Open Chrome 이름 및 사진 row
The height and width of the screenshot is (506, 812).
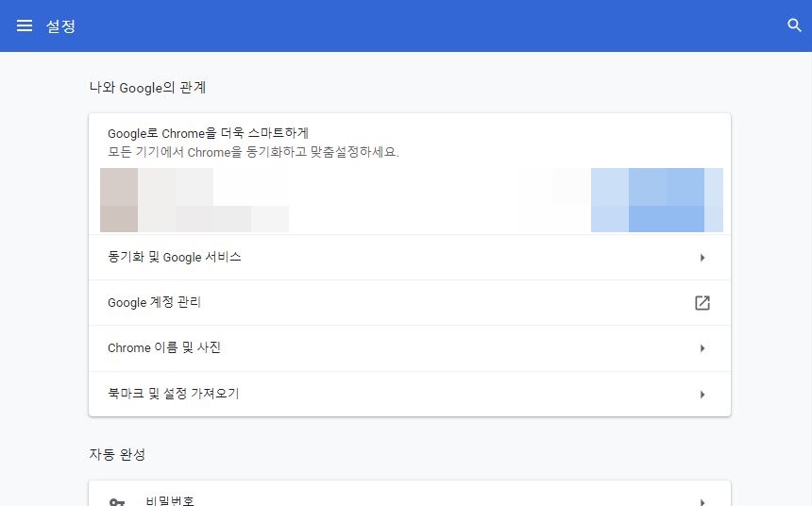click(410, 348)
